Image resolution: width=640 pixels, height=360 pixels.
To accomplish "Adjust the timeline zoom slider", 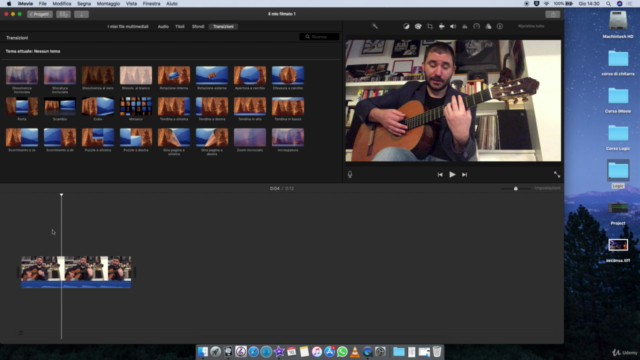I will click(516, 188).
